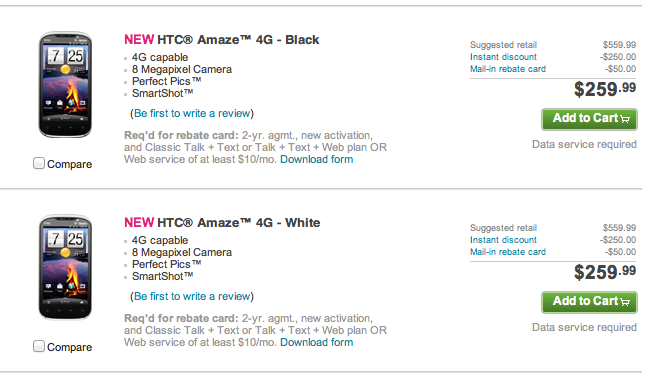Add HTC Amaze 4G White to cart

589,302
